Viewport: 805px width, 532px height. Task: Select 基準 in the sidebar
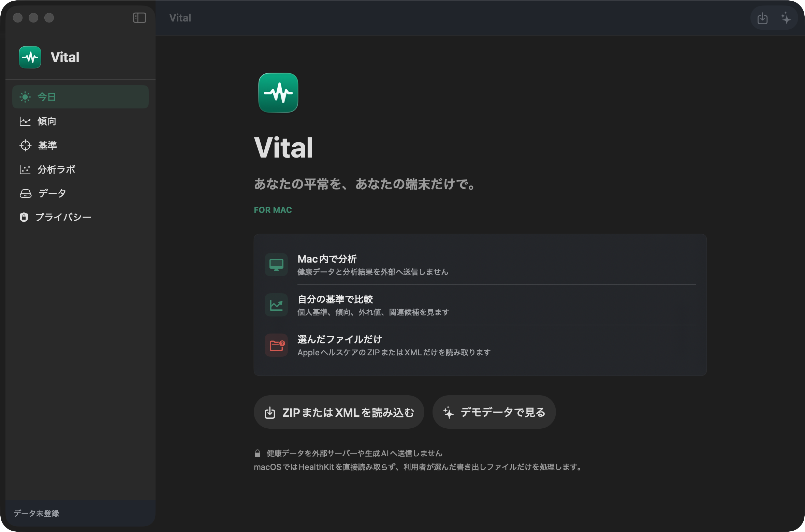coord(80,145)
